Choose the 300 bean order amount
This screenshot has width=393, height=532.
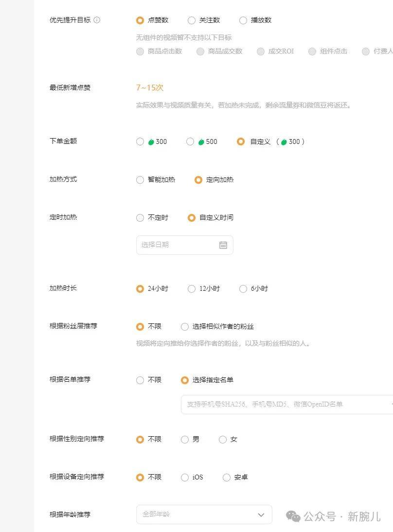point(140,142)
